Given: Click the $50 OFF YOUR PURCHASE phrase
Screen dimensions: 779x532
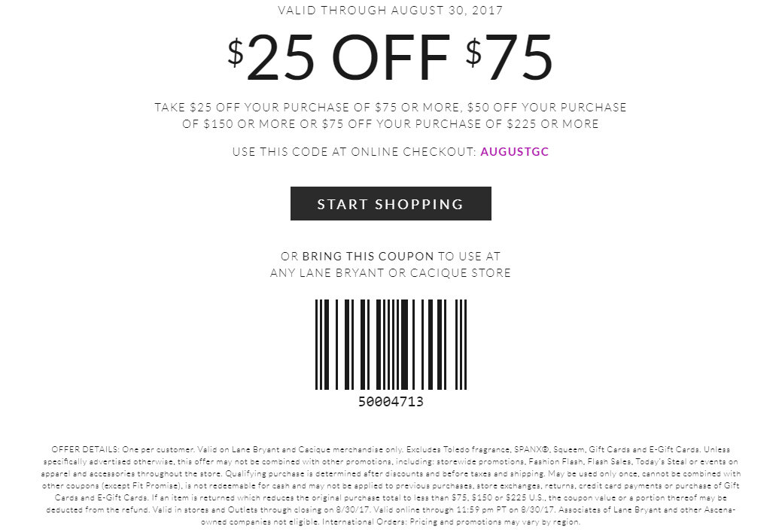Looking at the screenshot, I should [546, 108].
